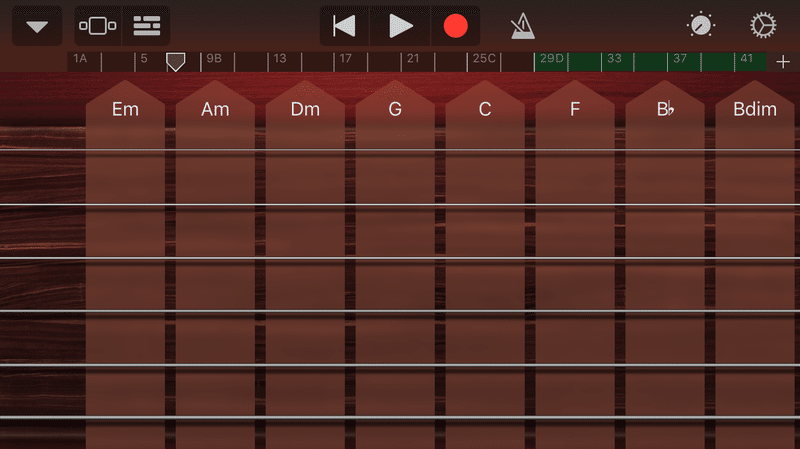The width and height of the screenshot is (800, 449).
Task: Toggle the metronome on or off
Action: click(x=521, y=26)
